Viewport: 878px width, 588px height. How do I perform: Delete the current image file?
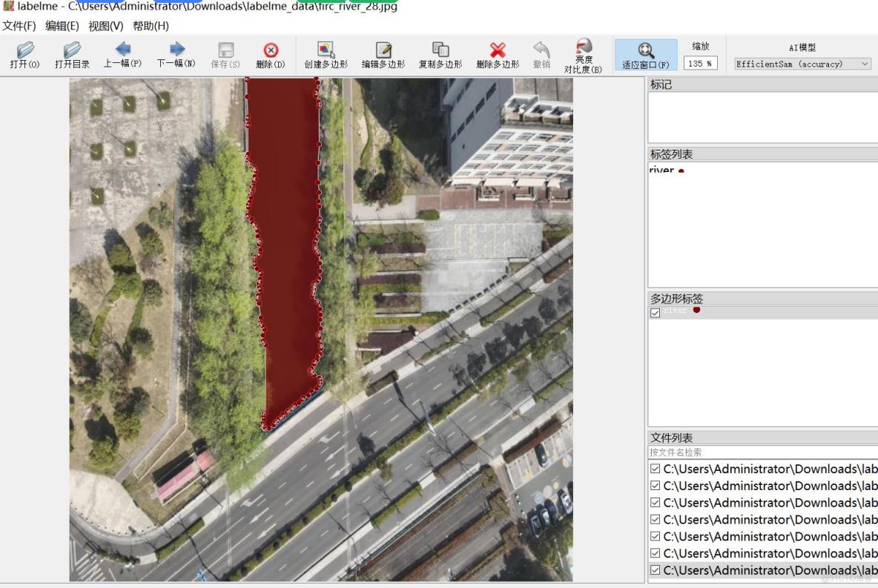(271, 54)
